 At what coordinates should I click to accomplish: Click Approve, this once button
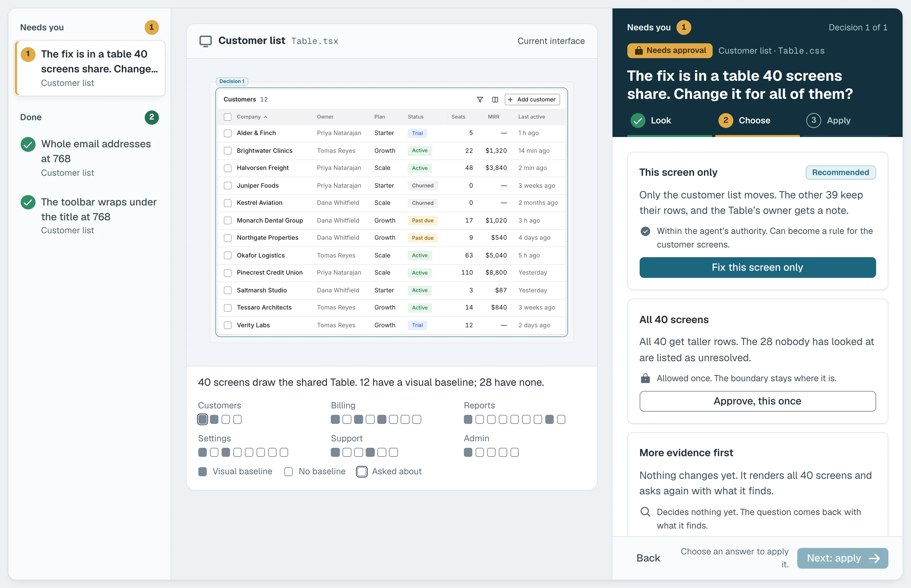coord(758,401)
